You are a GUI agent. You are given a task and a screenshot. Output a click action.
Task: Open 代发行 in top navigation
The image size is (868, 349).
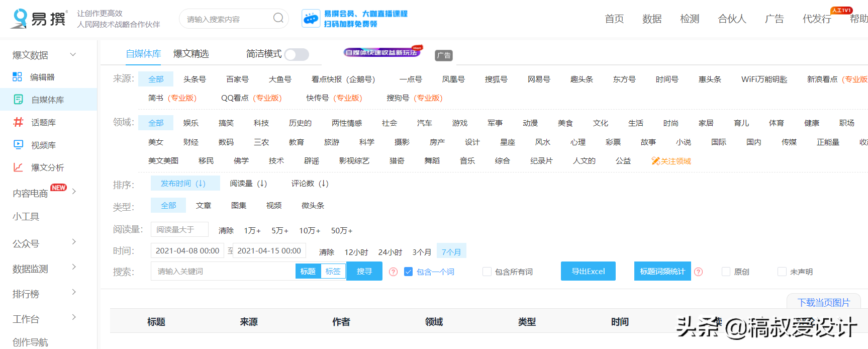[x=817, y=19]
